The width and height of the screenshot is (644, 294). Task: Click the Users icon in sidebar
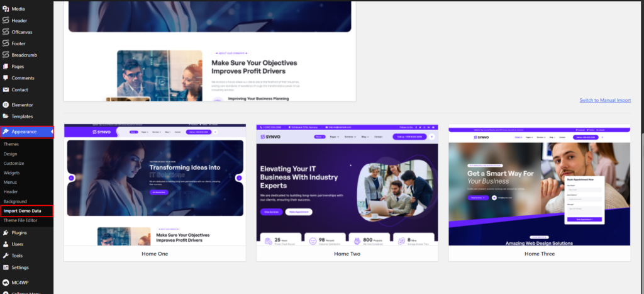pyautogui.click(x=6, y=244)
